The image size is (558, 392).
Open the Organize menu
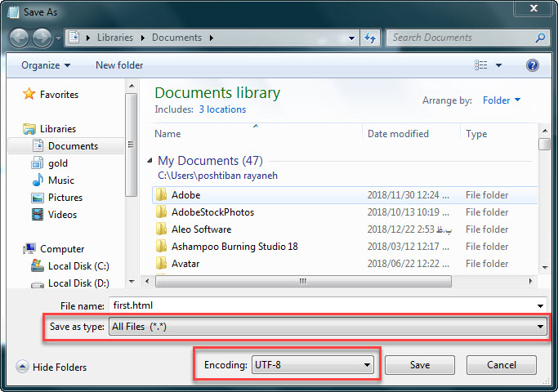click(46, 65)
